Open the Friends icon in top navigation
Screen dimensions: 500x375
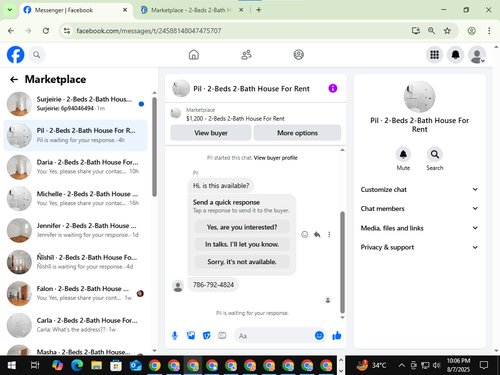(x=246, y=55)
